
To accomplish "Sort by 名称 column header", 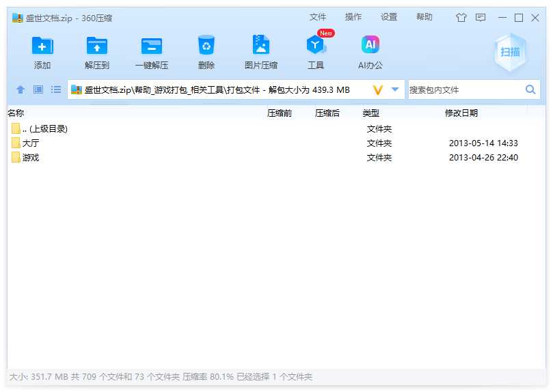I will click(16, 113).
